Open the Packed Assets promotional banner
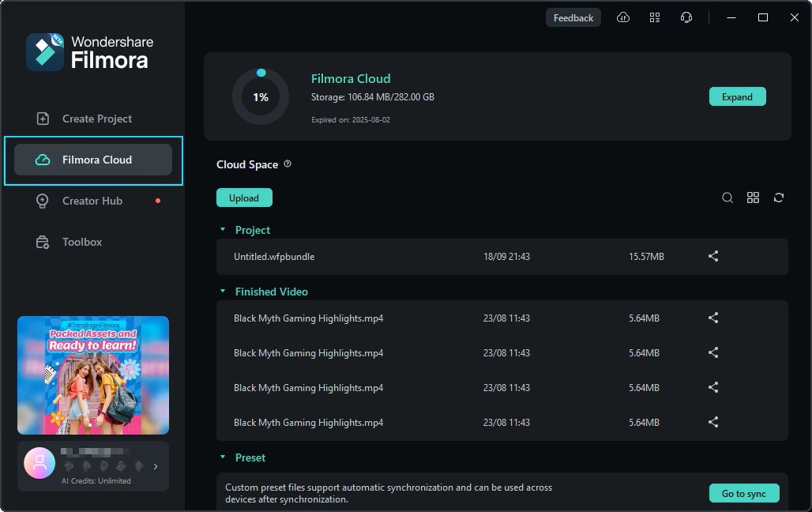This screenshot has width=812, height=512. (92, 375)
